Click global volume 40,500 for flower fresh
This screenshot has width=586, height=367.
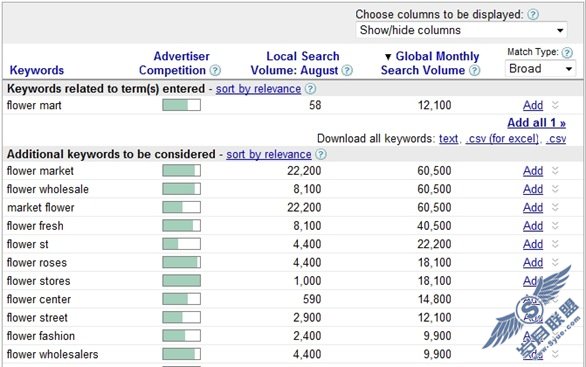pyautogui.click(x=434, y=226)
